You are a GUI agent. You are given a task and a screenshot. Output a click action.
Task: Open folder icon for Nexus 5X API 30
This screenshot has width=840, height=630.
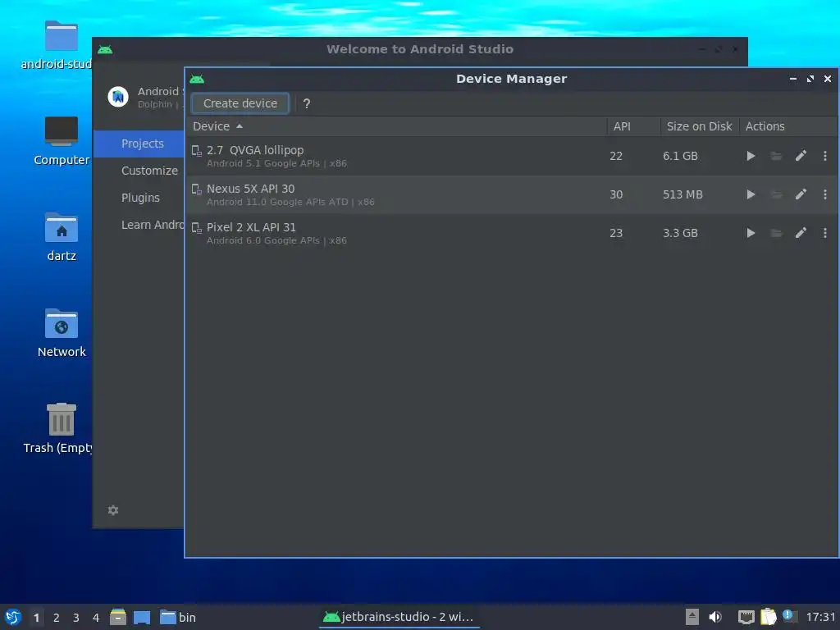pos(776,194)
